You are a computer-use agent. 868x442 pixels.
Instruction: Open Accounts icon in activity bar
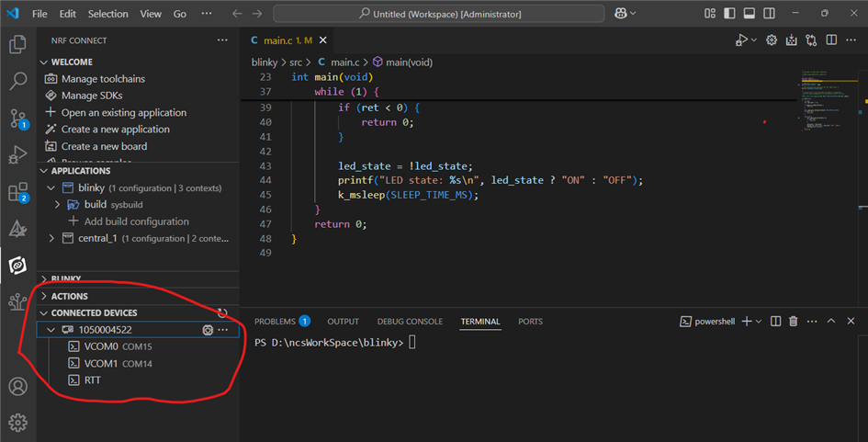(17, 386)
